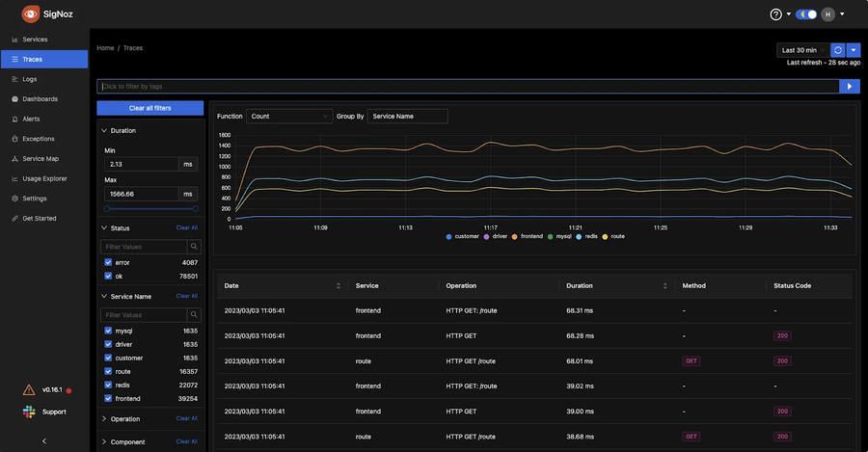Click the search icon in Status filter
Screen dimensions: 868x452
pyautogui.click(x=194, y=247)
